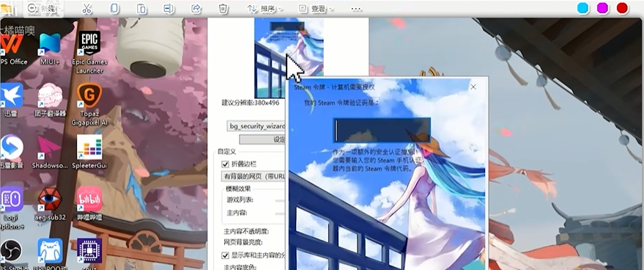The width and height of the screenshot is (644, 270).
Task: Click the Delete trash can icon
Action: coord(223,9)
